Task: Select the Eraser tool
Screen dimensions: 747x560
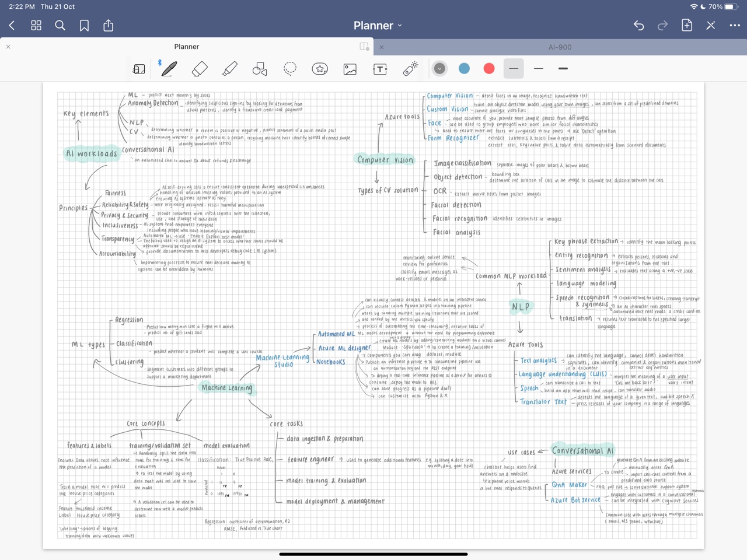Action: point(200,69)
